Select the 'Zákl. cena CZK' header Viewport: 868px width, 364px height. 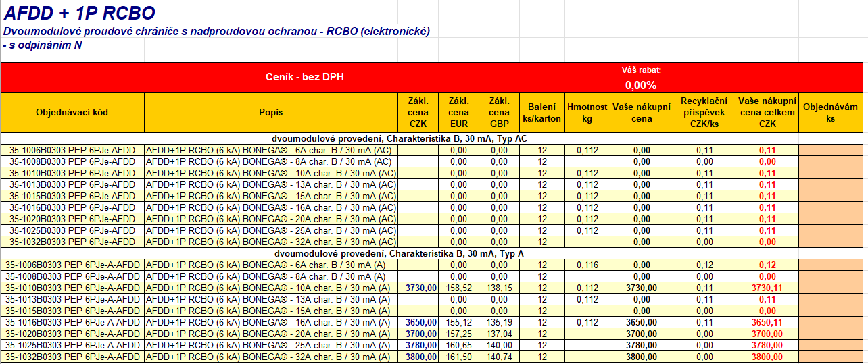[x=418, y=112]
